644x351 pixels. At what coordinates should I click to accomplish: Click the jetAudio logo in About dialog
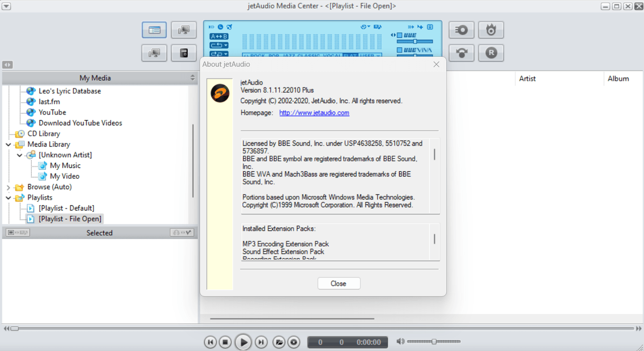[220, 93]
